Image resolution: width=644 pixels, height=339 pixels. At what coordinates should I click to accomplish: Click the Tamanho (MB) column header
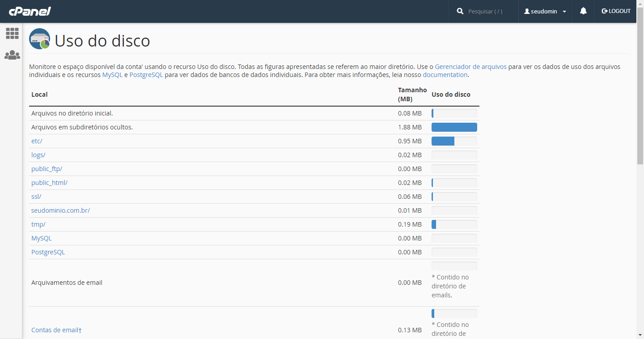click(412, 94)
